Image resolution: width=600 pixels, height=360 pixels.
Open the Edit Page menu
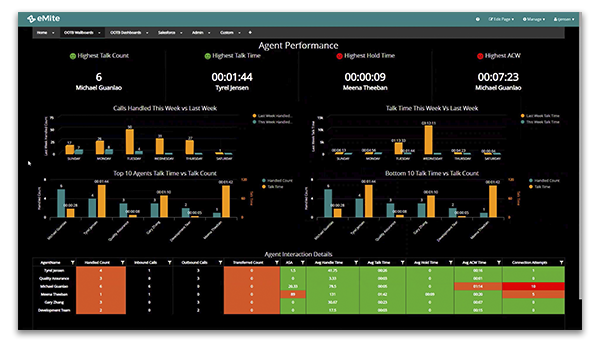point(501,19)
